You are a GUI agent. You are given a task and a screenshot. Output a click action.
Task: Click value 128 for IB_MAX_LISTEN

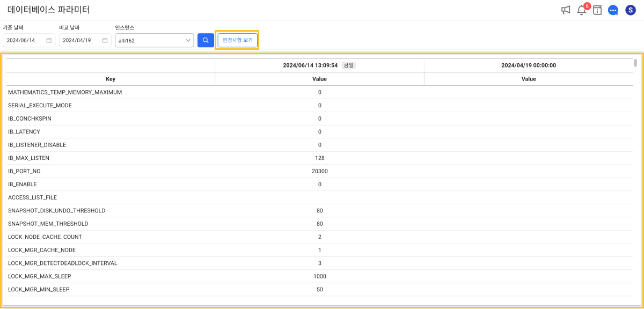(320, 158)
